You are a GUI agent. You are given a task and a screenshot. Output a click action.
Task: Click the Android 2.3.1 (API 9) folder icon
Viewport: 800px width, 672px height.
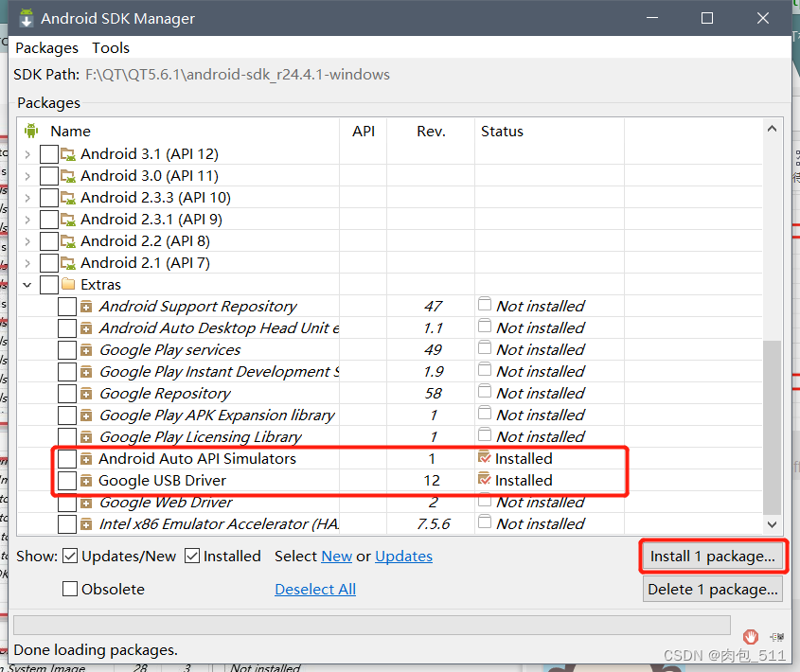68,220
